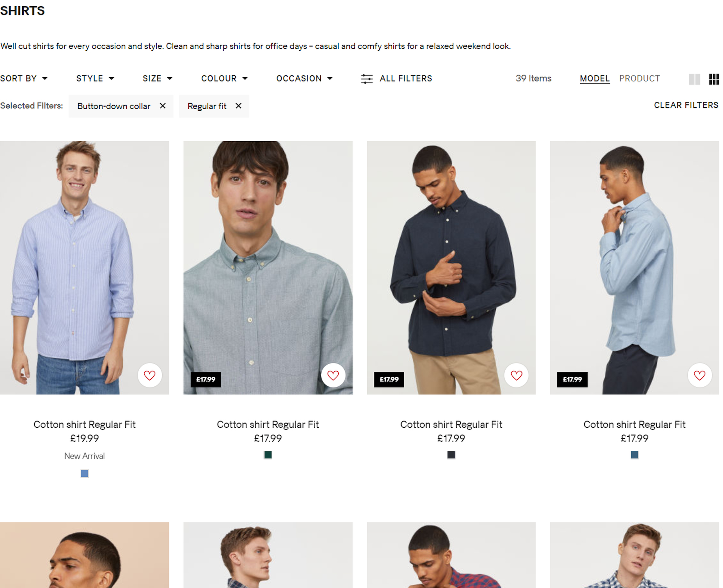Click heart icon on grey-green shirt
723x588 pixels.
pyautogui.click(x=333, y=375)
